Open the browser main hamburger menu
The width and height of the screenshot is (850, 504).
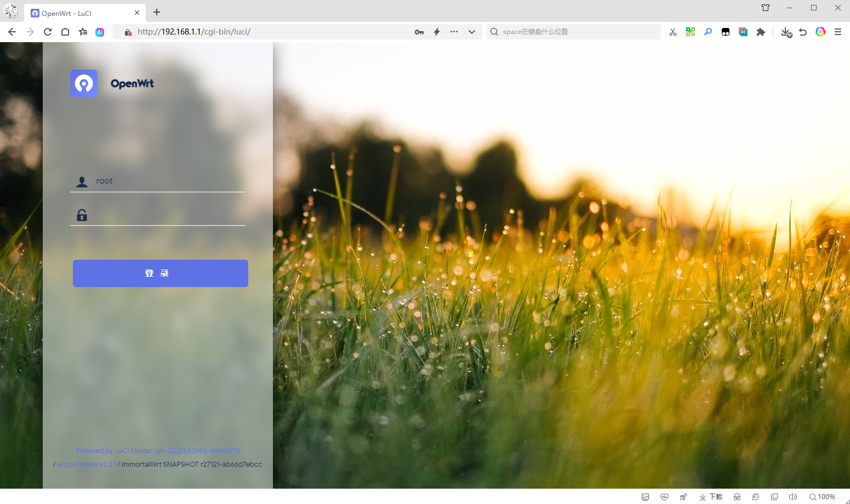(838, 32)
